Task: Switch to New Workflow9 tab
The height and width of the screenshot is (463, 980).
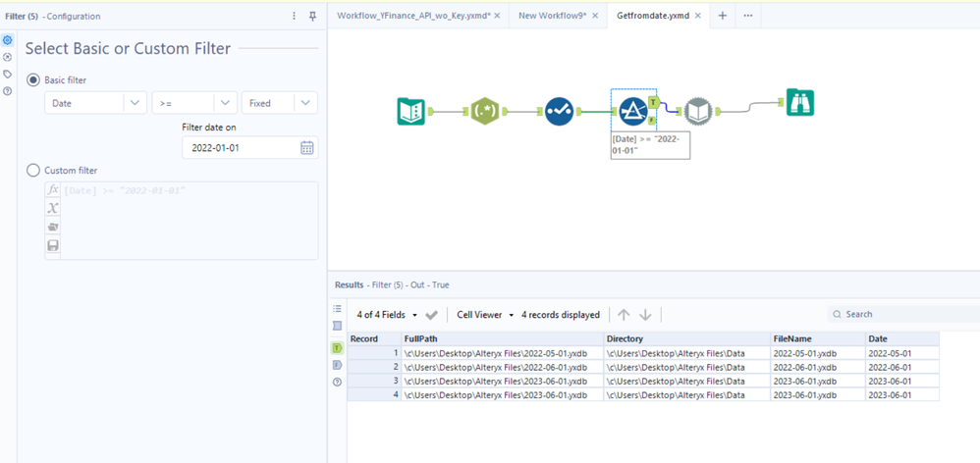Action: coord(553,16)
